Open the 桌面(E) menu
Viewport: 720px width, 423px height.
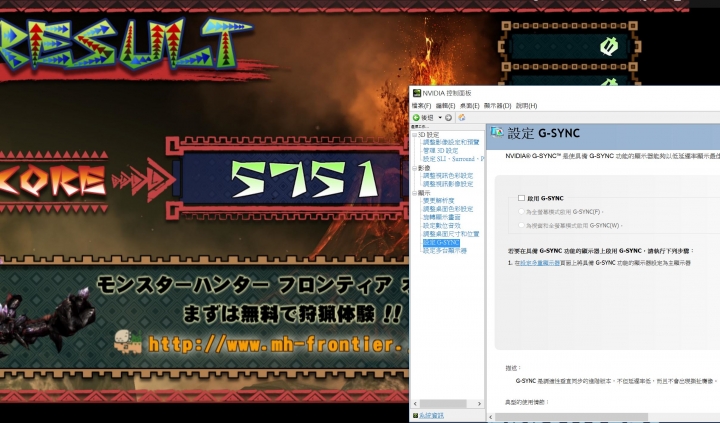pos(469,106)
